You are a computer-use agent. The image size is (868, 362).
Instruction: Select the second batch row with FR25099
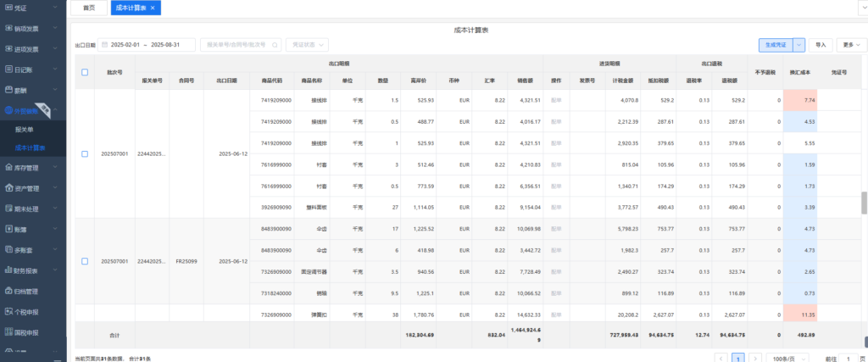pyautogui.click(x=85, y=261)
